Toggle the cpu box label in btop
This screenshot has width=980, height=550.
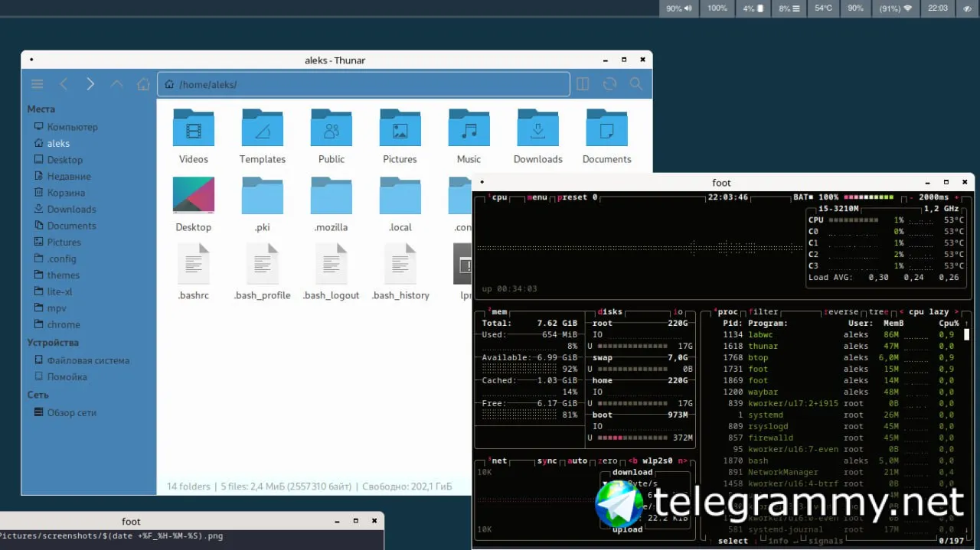(x=498, y=197)
